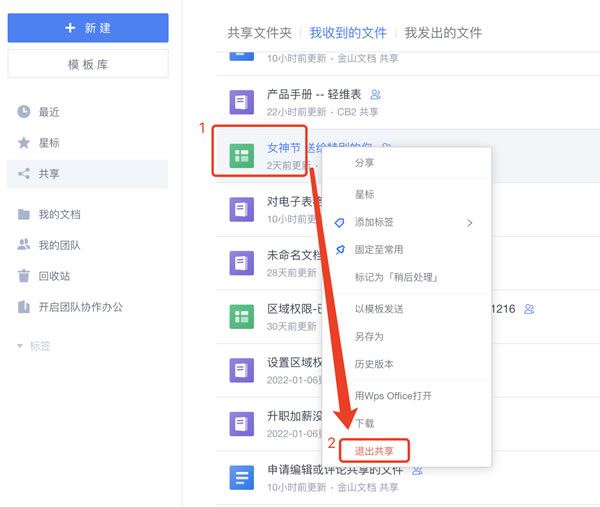Click the team icon beside 我的团队
This screenshot has height=507, width=600.
(23, 245)
